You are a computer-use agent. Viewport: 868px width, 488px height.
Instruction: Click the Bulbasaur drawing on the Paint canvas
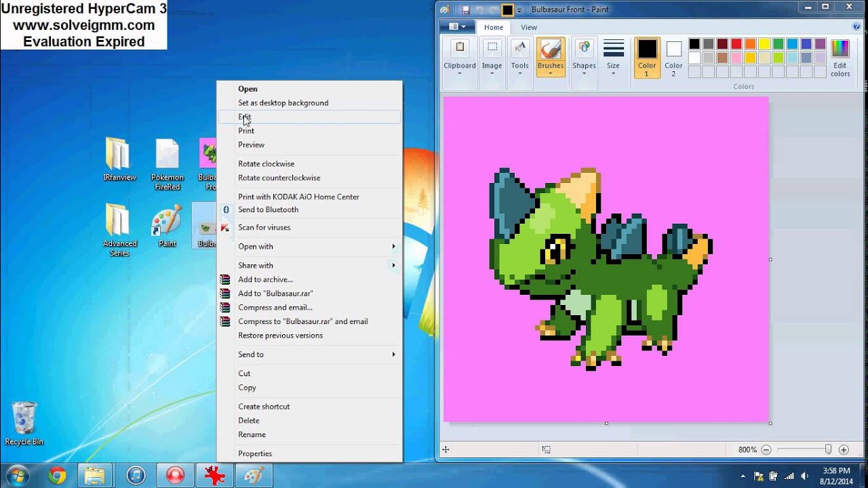tap(600, 268)
